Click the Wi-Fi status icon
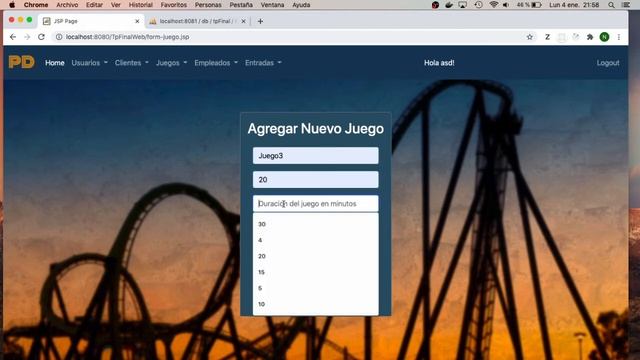The height and width of the screenshot is (360, 640). pos(493,5)
